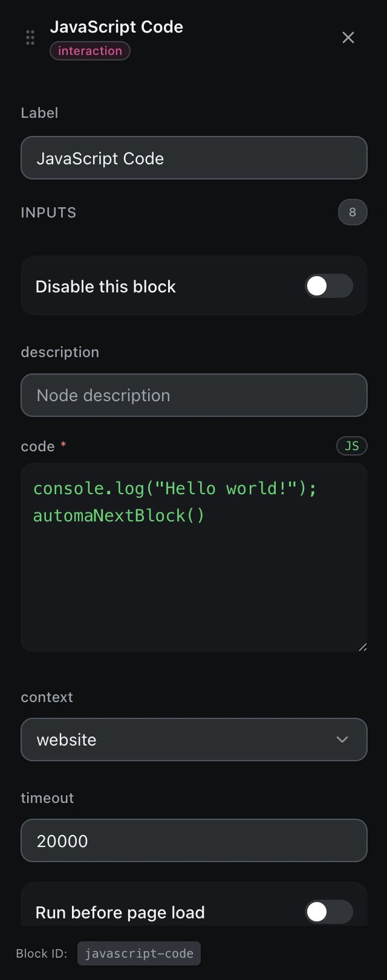Screen dimensions: 387x980
Task: Close the JavaScript Code panel
Action: point(348,37)
